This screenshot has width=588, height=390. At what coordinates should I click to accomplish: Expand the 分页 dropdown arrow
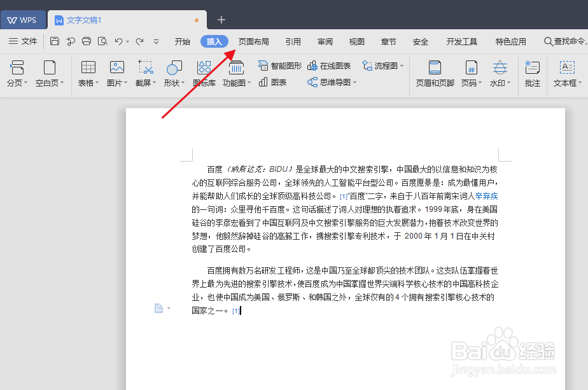[x=26, y=83]
